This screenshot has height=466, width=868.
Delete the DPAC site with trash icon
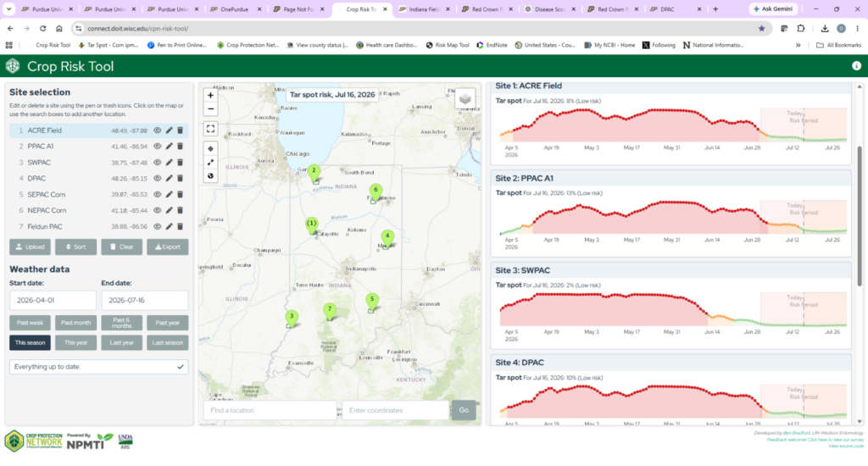(x=180, y=179)
